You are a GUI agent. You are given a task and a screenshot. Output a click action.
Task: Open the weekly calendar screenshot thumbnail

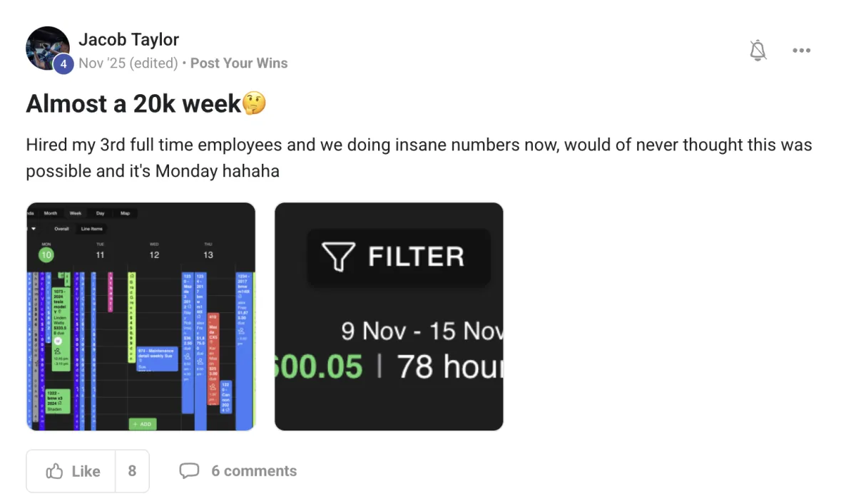coord(141,317)
